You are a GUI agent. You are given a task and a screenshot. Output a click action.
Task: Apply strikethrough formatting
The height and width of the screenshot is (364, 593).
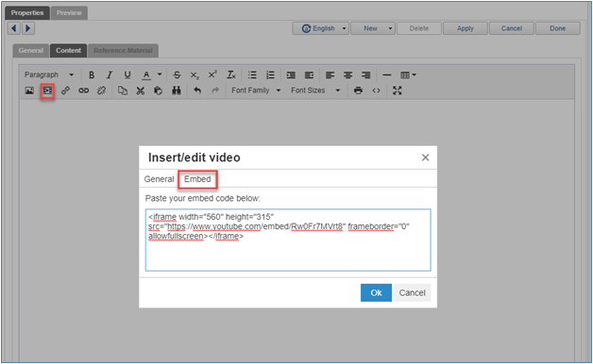click(x=177, y=74)
